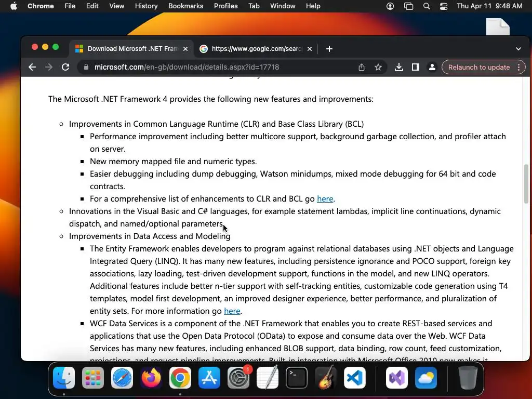
Task: Click the date and time in menu bar
Action: 489,6
